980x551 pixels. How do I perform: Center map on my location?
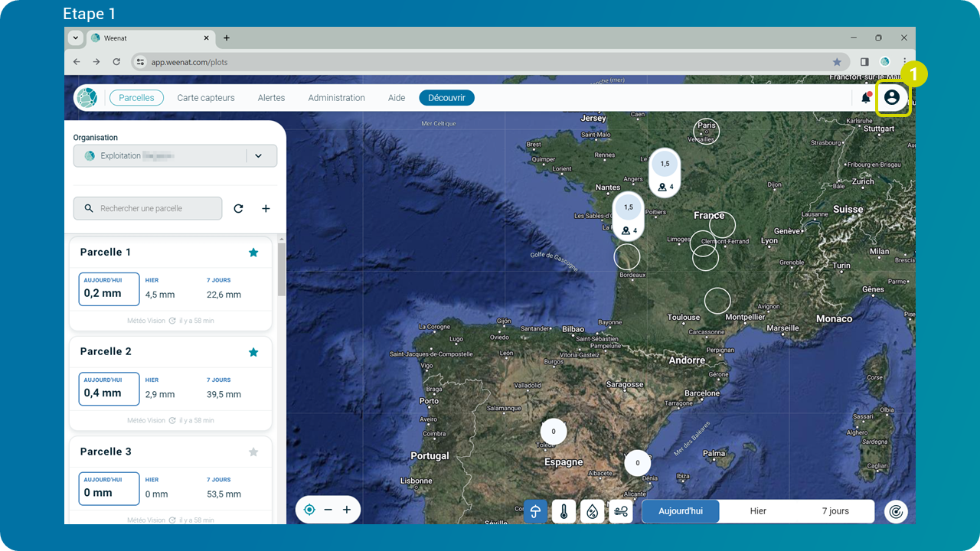(309, 510)
